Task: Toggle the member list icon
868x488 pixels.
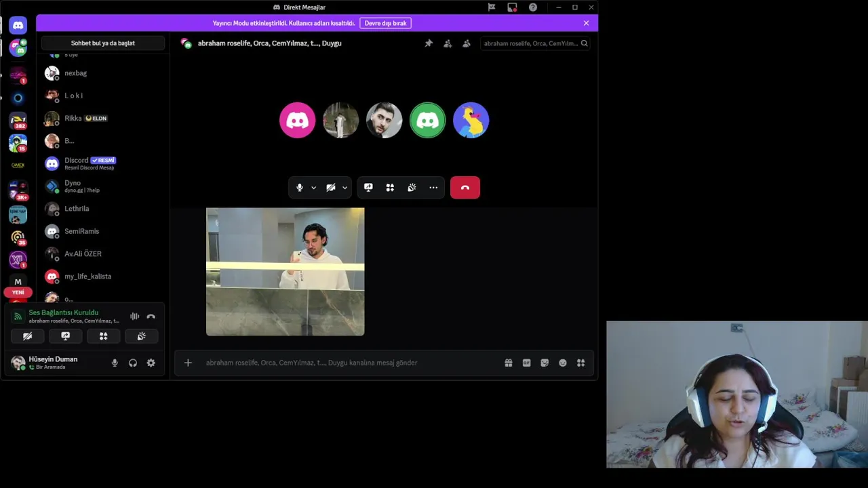Action: coord(467,43)
